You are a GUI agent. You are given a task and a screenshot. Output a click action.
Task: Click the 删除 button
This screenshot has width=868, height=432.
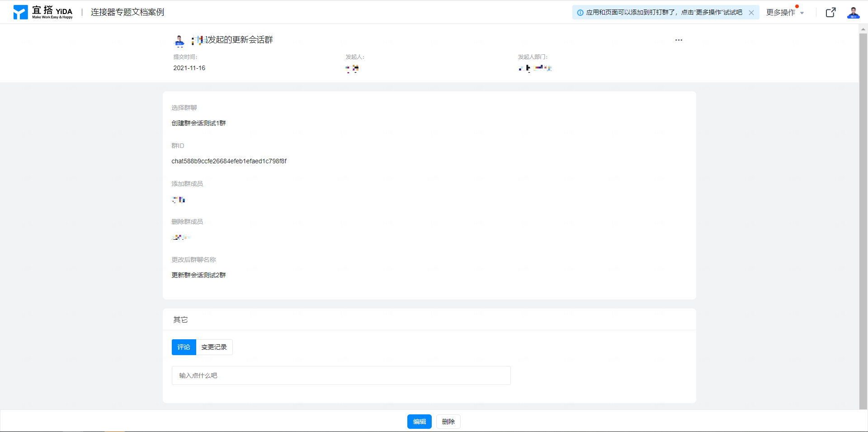[x=448, y=422]
